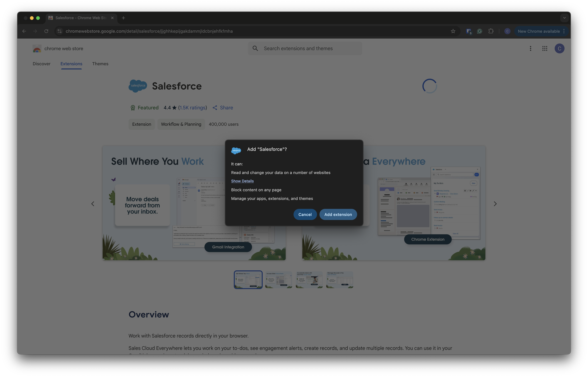Switch to the Discover tab

41,64
